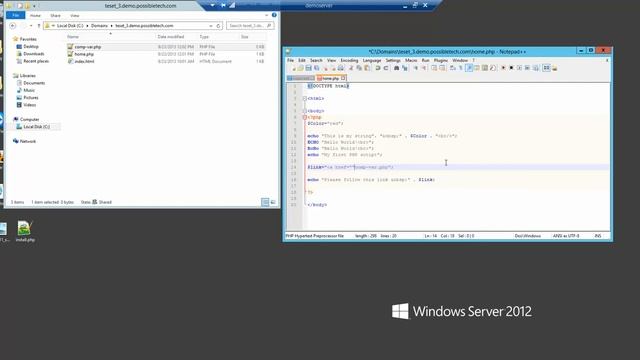Click the Replace icon in Notepad++ toolbar
640x360 pixels.
click(x=404, y=68)
